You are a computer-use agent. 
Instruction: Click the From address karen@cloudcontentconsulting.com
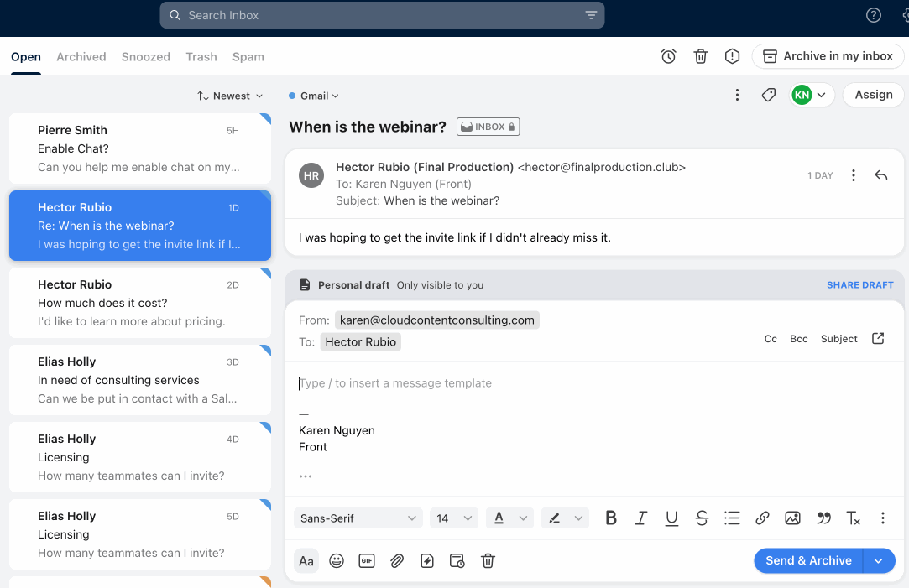click(437, 320)
